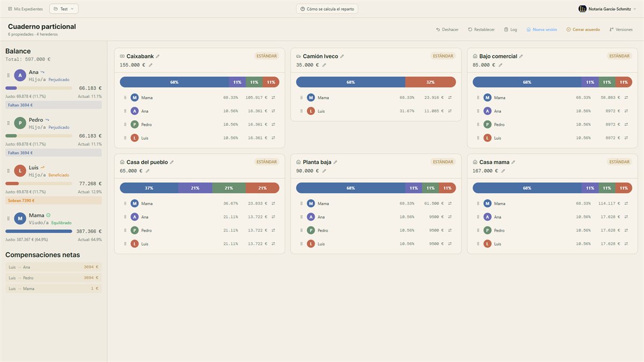
Task: Edit the 35.000 € Camión Iveco value pencil
Action: (324, 65)
